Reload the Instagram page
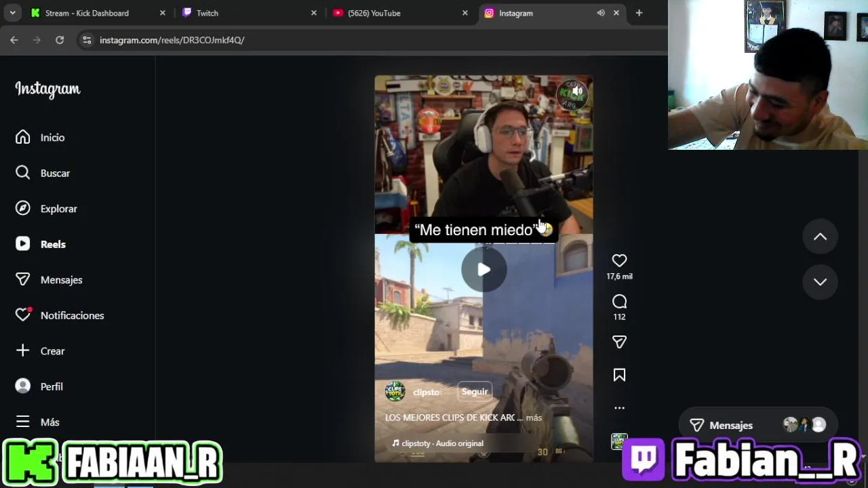Viewport: 868px width, 488px height. coord(60,40)
